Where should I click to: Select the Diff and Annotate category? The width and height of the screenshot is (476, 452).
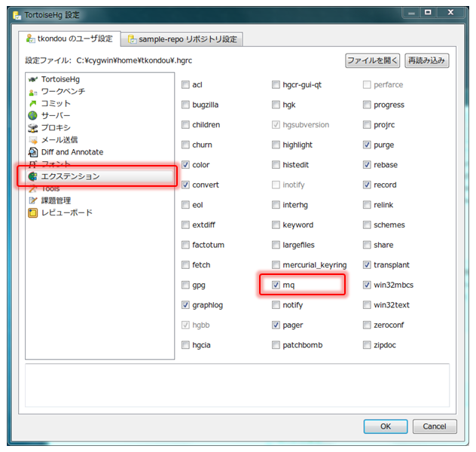tap(72, 152)
